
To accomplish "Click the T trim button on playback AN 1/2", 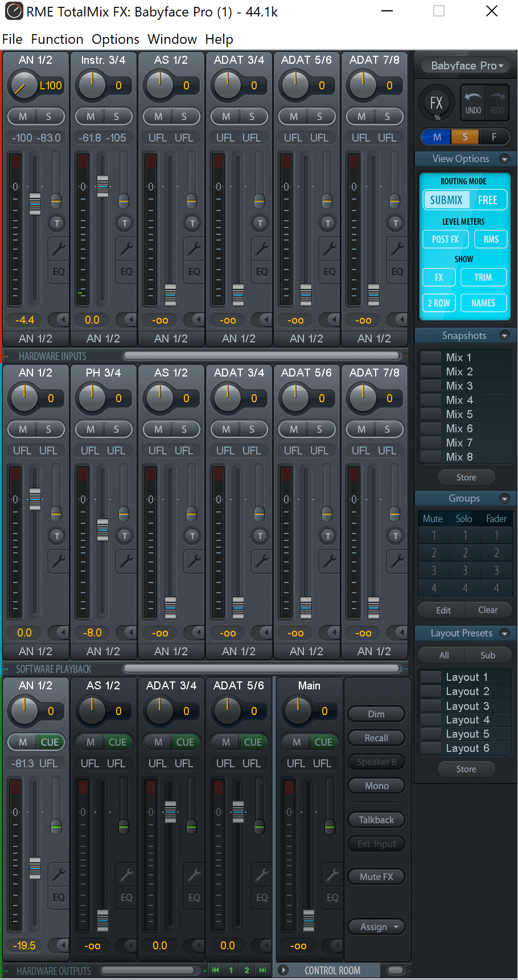I will (x=57, y=536).
